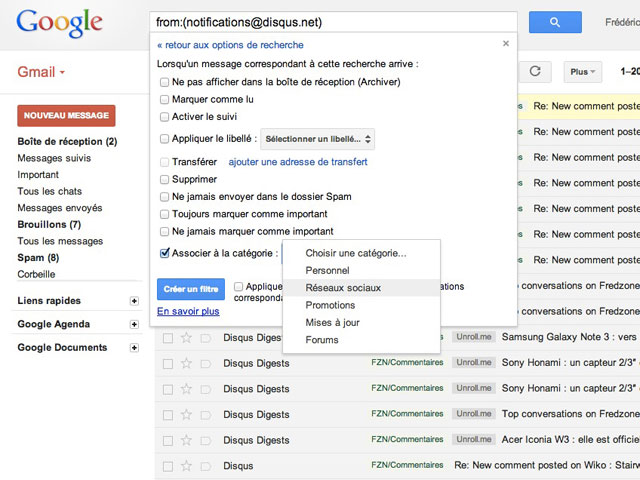Check Toujours marquer comme important
The image size is (640, 480).
click(164, 214)
